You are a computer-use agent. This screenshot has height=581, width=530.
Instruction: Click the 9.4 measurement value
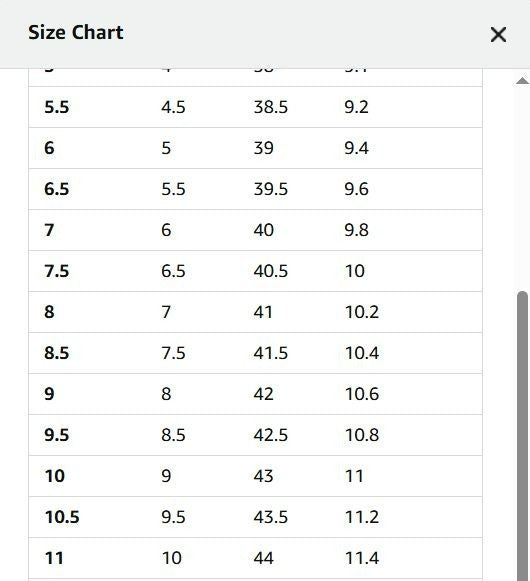356,148
